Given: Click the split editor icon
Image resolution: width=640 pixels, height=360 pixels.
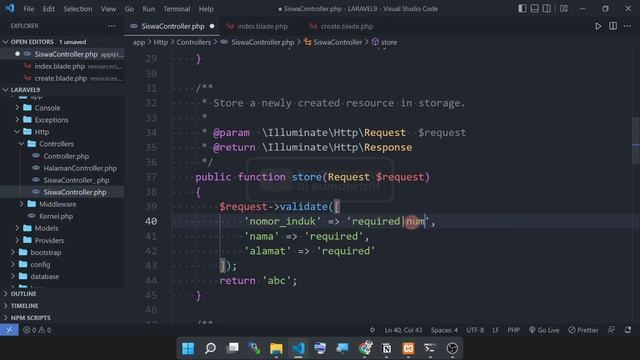Looking at the screenshot, I should (x=613, y=26).
